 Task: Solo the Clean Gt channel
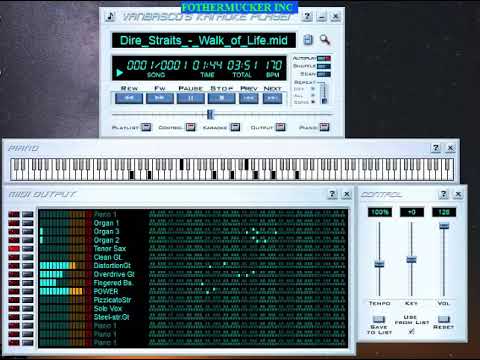tap(28, 257)
